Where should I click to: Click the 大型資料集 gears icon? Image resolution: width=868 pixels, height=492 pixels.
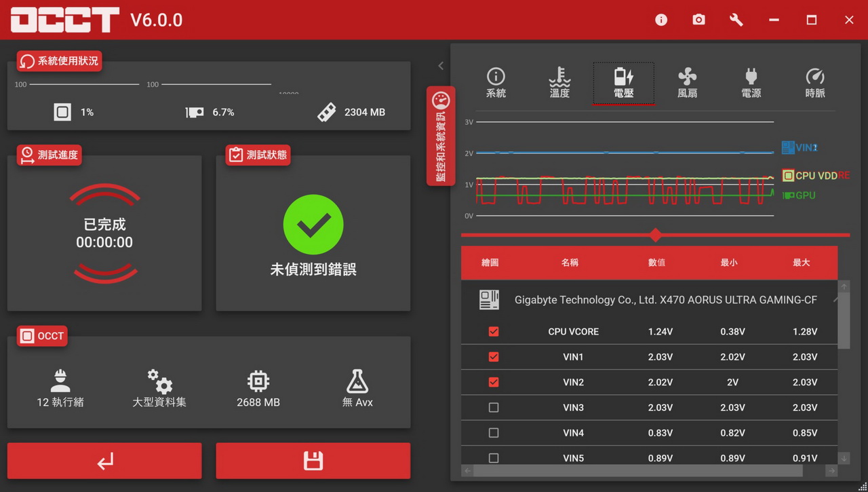[x=159, y=381]
